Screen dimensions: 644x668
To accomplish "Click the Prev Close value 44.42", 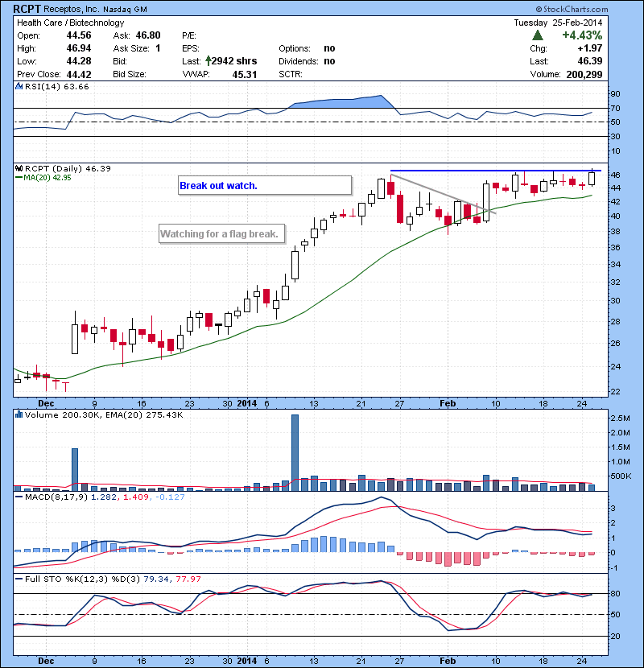I will pyautogui.click(x=79, y=75).
